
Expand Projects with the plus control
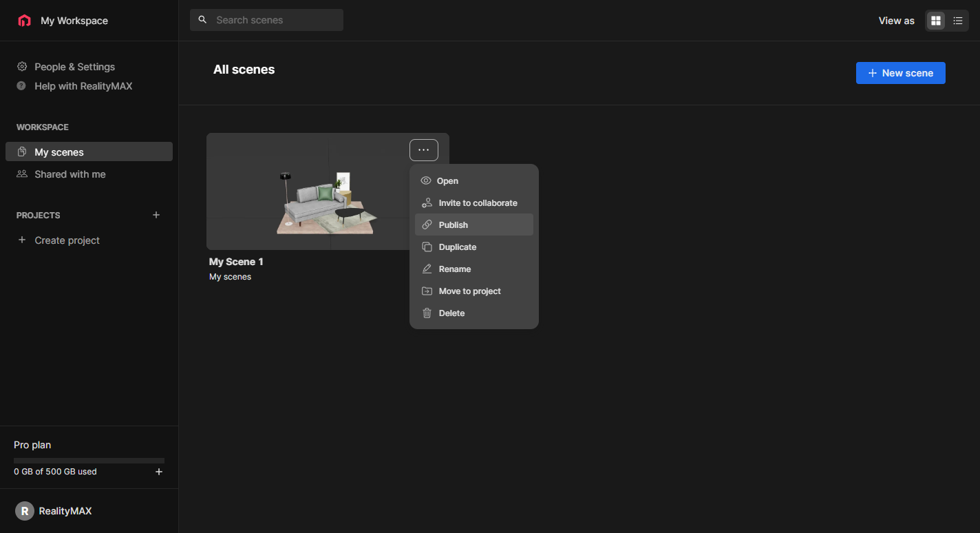[x=156, y=215]
